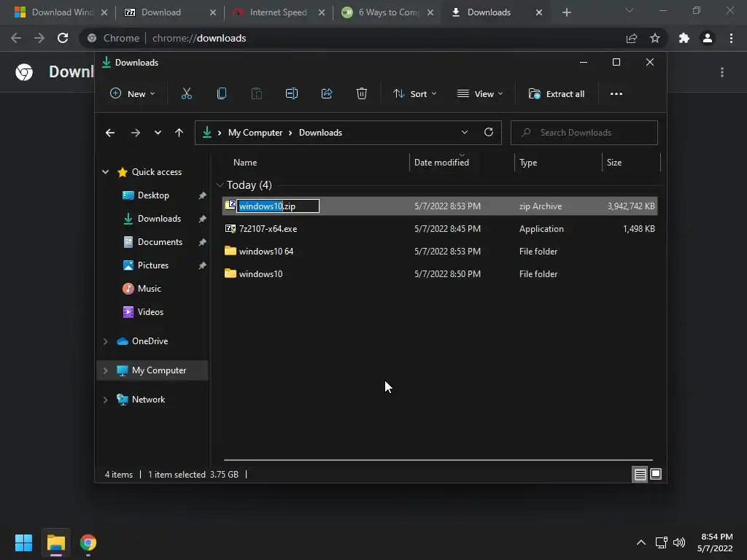
Task: Switch to large thumbnails view icon
Action: pos(656,474)
